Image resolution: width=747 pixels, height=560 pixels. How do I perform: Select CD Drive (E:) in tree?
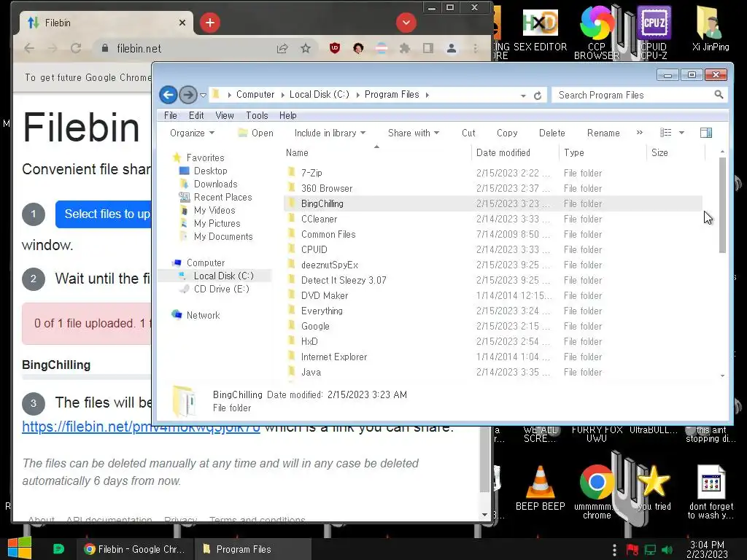[x=214, y=289]
